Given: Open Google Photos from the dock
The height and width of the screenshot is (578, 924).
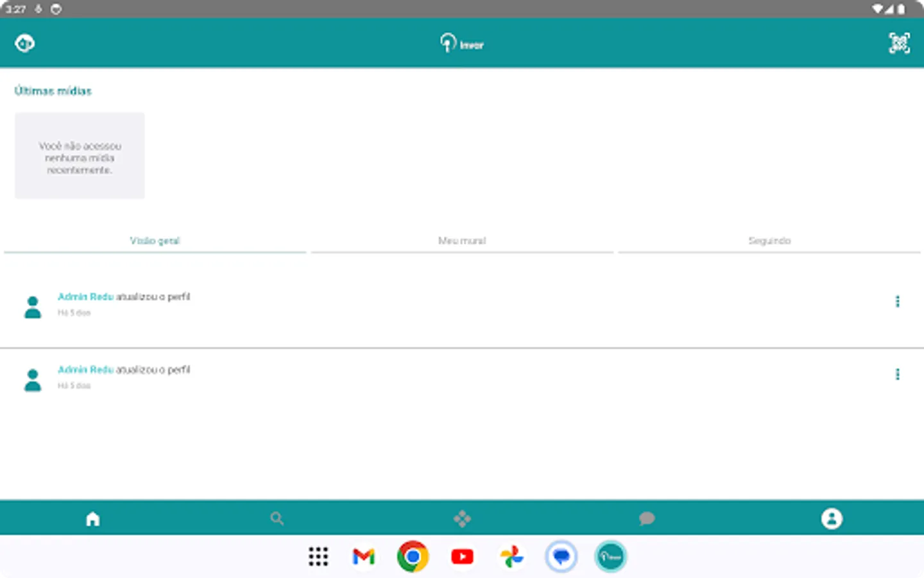Looking at the screenshot, I should tap(511, 556).
